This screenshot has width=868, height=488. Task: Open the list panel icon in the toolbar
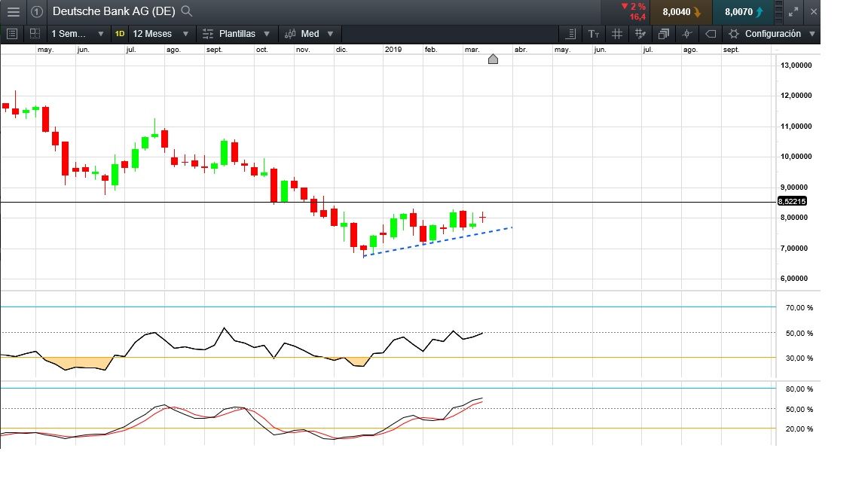11,34
